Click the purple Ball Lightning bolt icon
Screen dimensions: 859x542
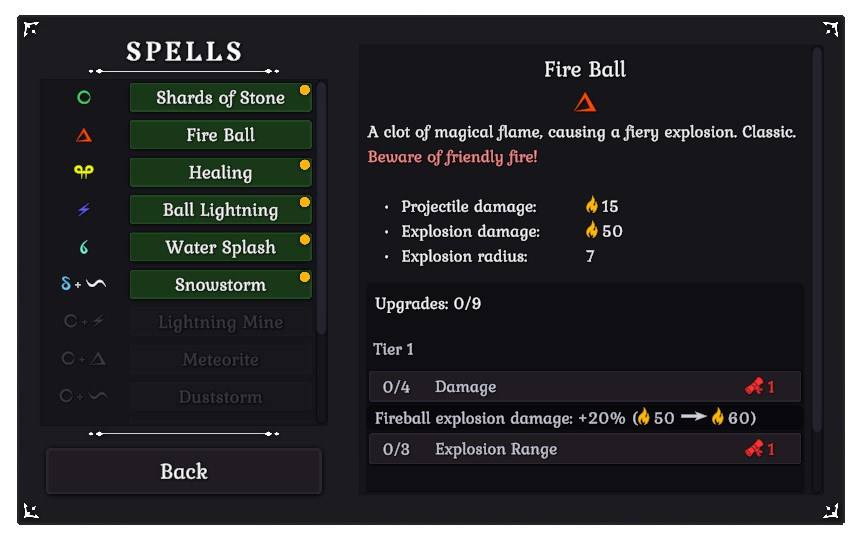click(84, 210)
